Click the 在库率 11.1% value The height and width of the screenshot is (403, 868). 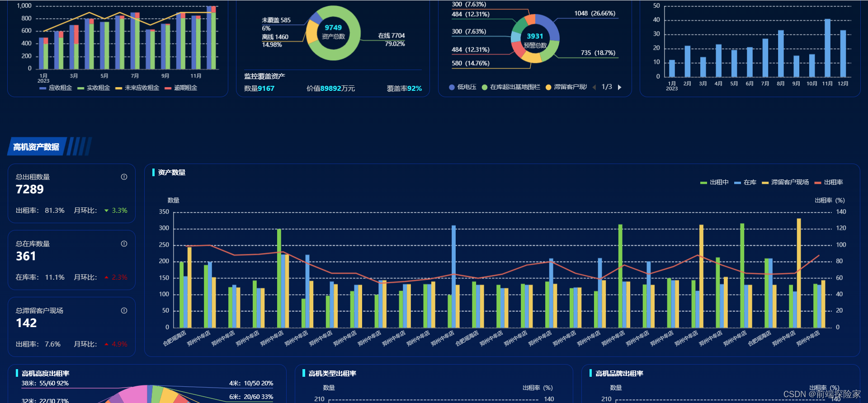[x=55, y=277]
